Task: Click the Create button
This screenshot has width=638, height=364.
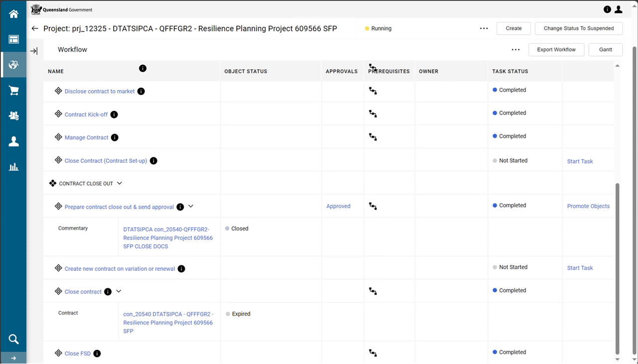Action: tap(513, 28)
